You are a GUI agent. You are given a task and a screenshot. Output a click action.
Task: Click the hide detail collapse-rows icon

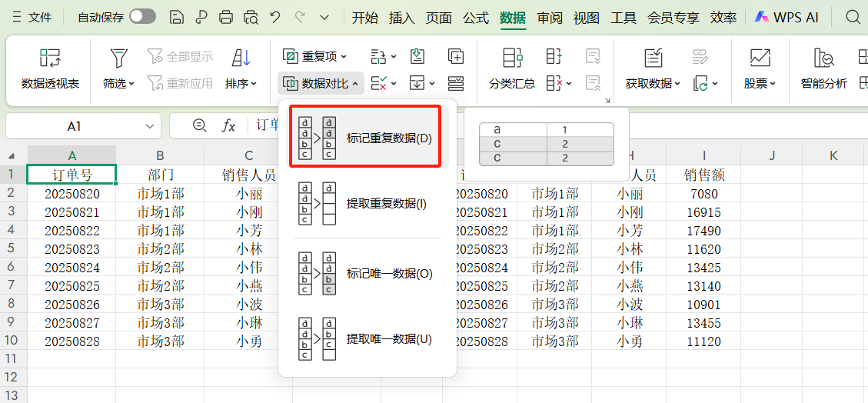594,84
